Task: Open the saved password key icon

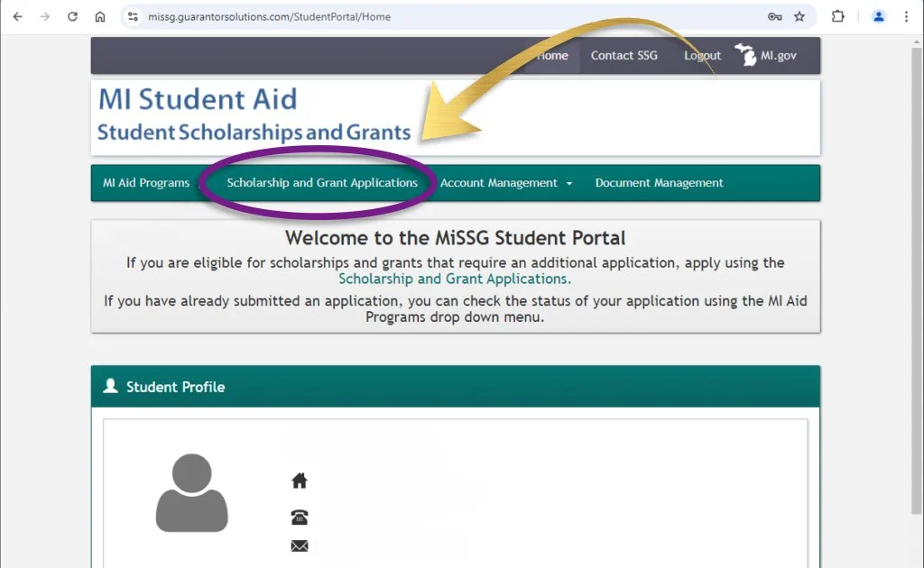Action: [x=774, y=16]
